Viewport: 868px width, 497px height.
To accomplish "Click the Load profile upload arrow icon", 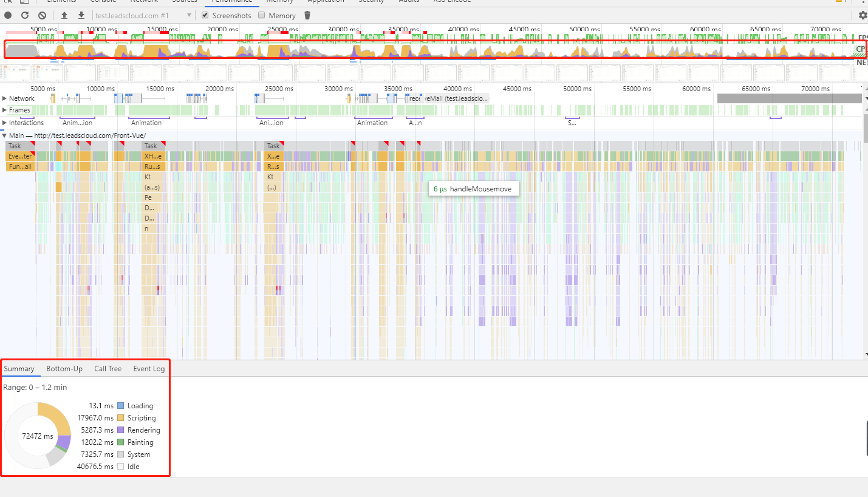I will (65, 15).
